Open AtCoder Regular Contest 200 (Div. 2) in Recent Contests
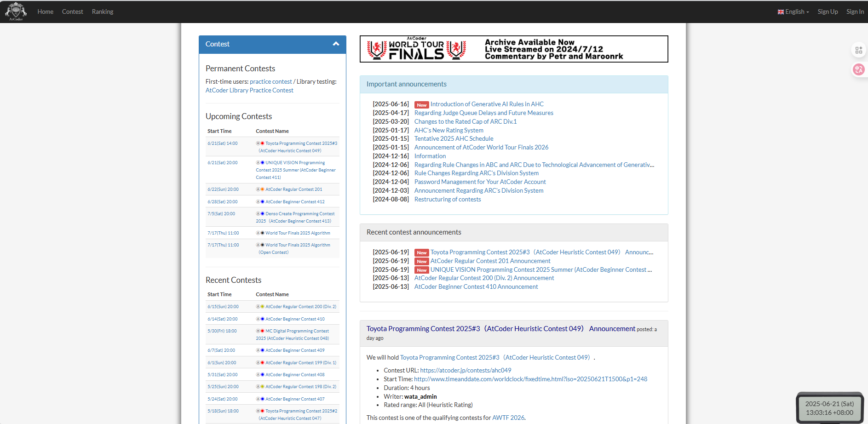Screen dimensions: 868x424 coord(301,307)
